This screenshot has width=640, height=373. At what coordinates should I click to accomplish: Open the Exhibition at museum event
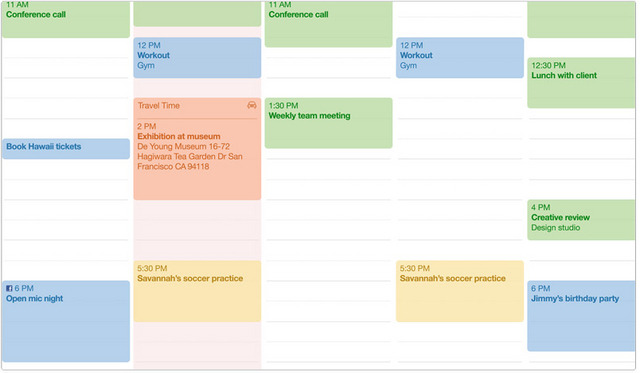tap(197, 159)
